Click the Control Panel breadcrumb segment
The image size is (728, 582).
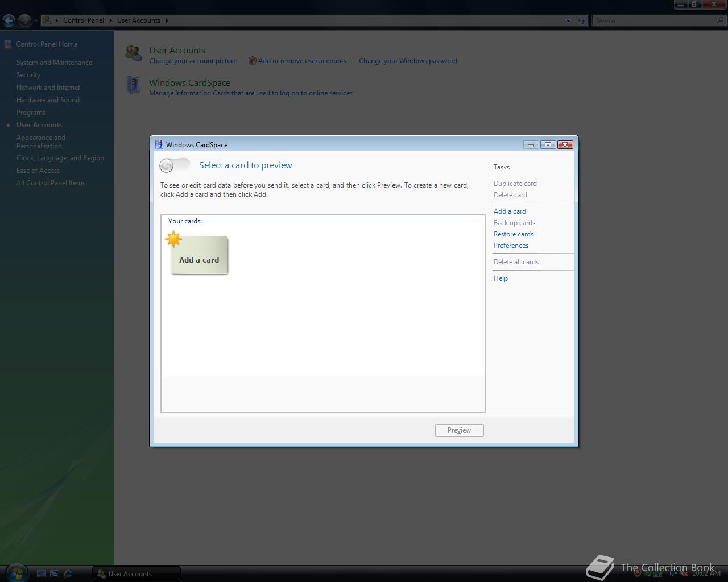point(84,20)
